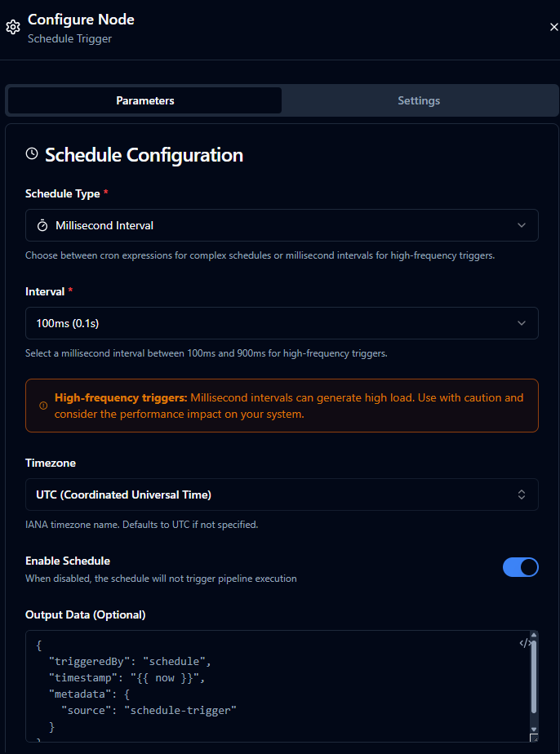Screen dimensions: 560x754
Task: Open the Interval dropdown showing 100ms
Action: tap(282, 323)
